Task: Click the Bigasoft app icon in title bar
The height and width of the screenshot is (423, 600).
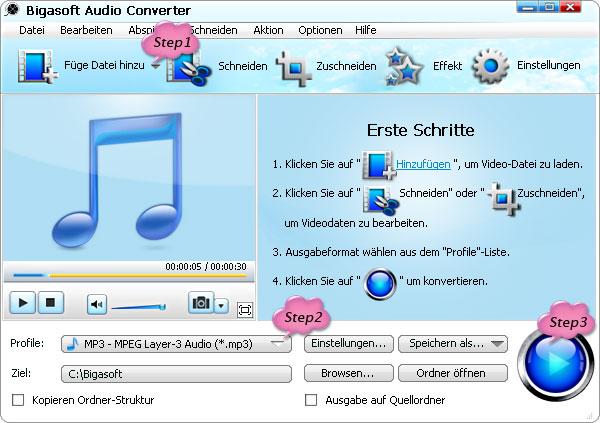Action: pos(11,10)
